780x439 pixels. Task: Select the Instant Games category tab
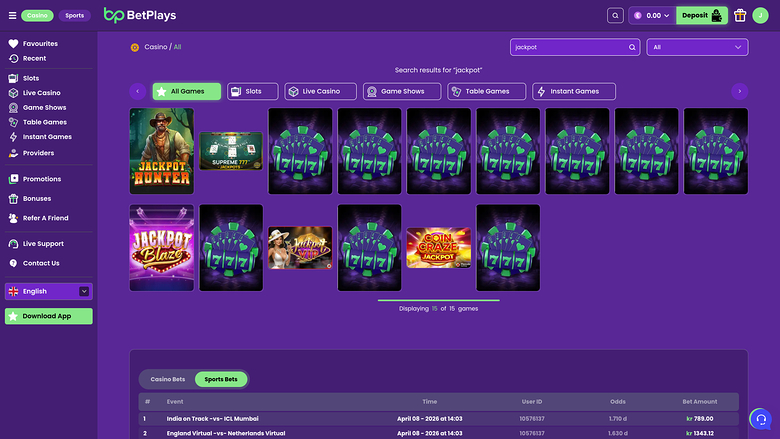[x=574, y=91]
